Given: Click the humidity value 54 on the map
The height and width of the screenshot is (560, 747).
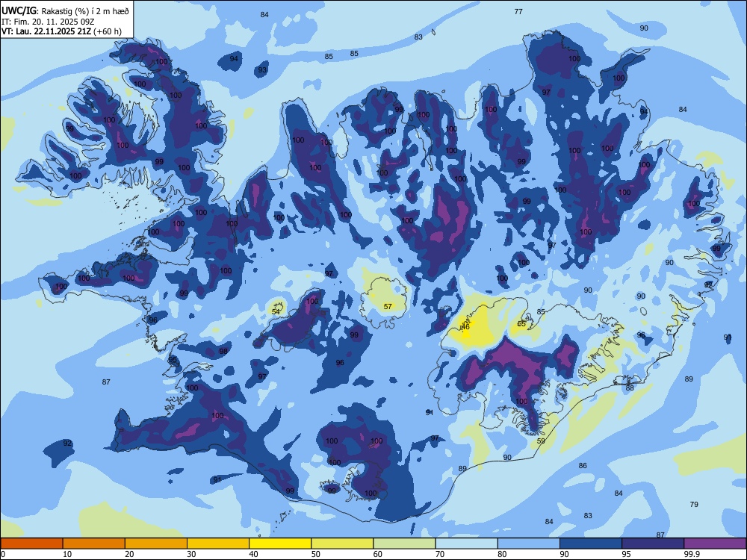Looking at the screenshot, I should pyautogui.click(x=276, y=312).
